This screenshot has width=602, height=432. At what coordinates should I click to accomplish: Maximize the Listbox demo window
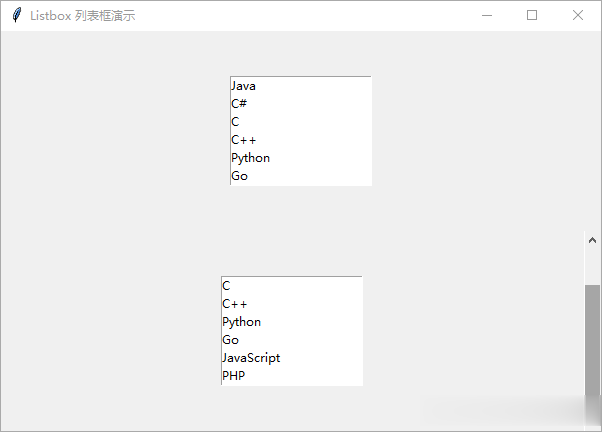[532, 15]
